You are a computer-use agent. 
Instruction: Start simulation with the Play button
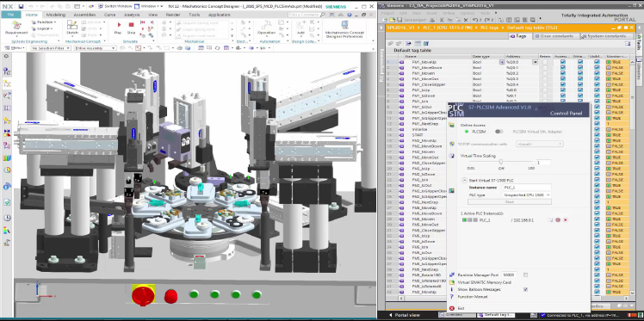coord(118,27)
